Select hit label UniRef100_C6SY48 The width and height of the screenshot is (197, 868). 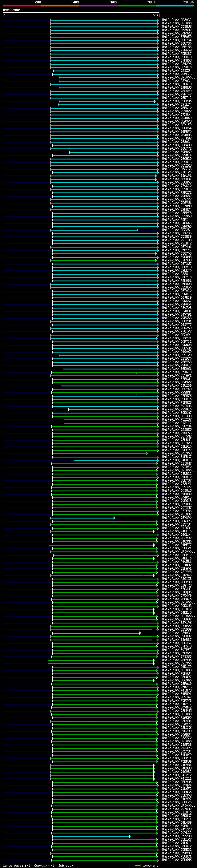pyautogui.click(x=177, y=389)
